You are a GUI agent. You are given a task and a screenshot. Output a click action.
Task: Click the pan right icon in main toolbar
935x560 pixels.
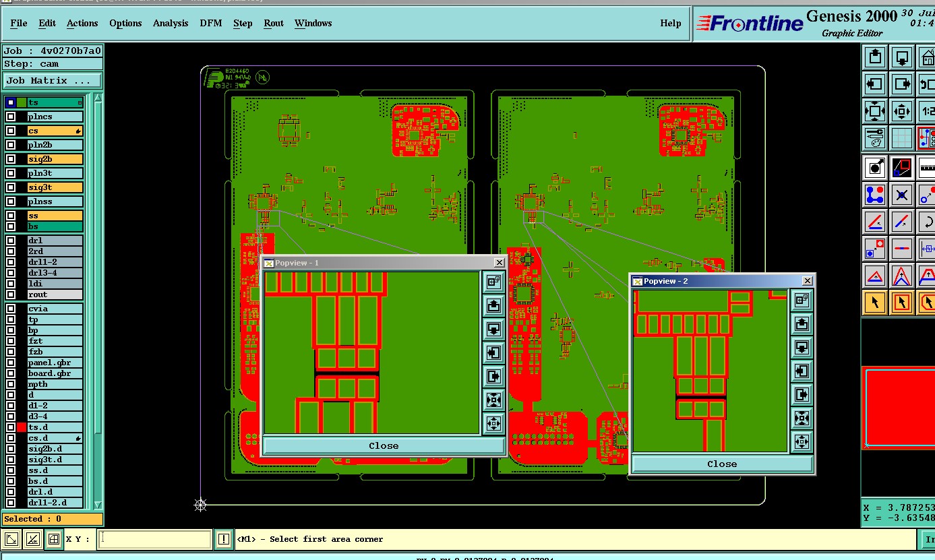[x=902, y=84]
